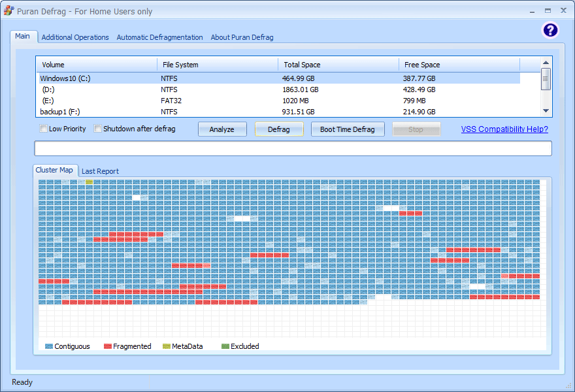This screenshot has width=575, height=392.
Task: Switch to the Last Report tab
Action: click(x=100, y=171)
